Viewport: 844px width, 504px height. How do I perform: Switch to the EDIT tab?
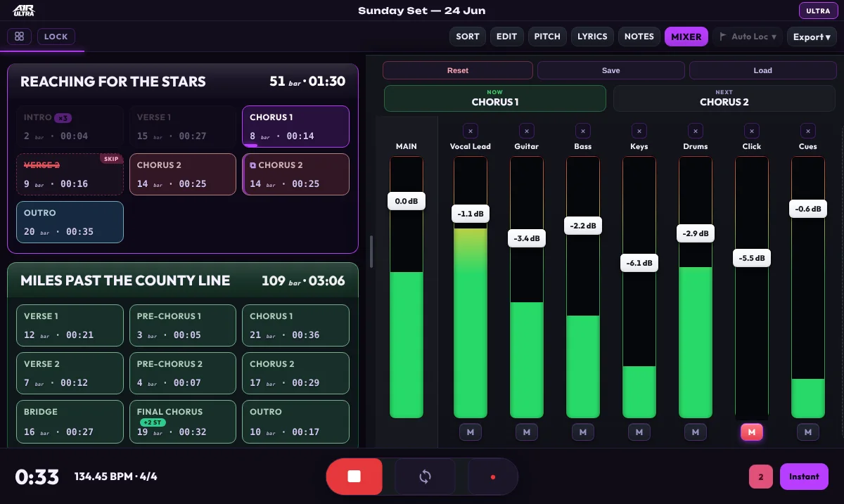[x=506, y=37]
